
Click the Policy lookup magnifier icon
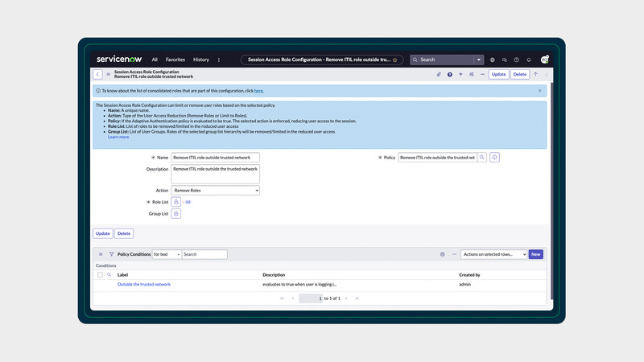coord(482,158)
